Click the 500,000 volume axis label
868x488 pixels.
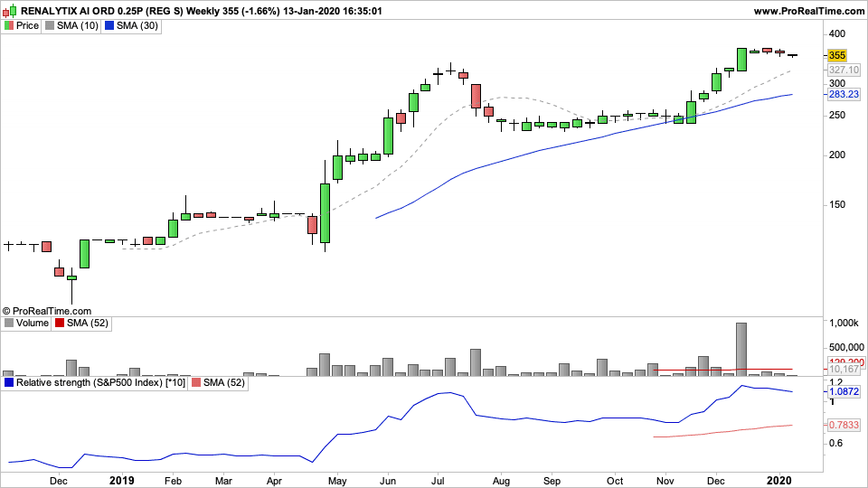846,347
